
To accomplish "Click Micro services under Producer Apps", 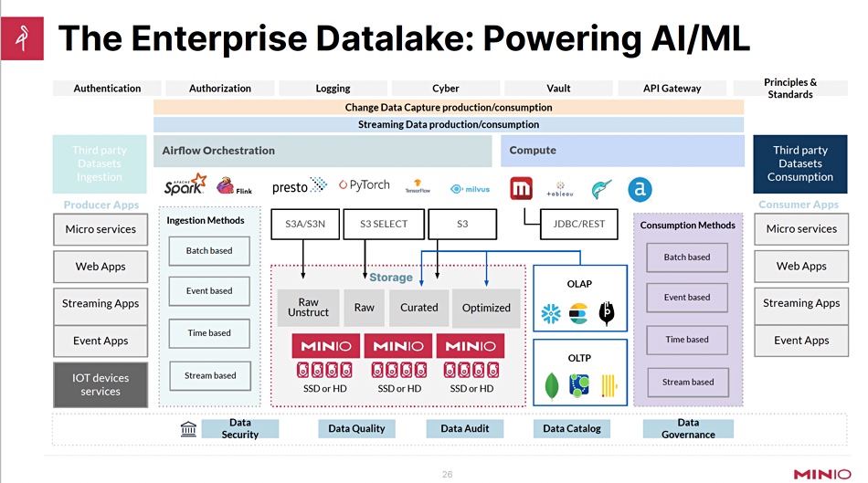I will point(101,229).
